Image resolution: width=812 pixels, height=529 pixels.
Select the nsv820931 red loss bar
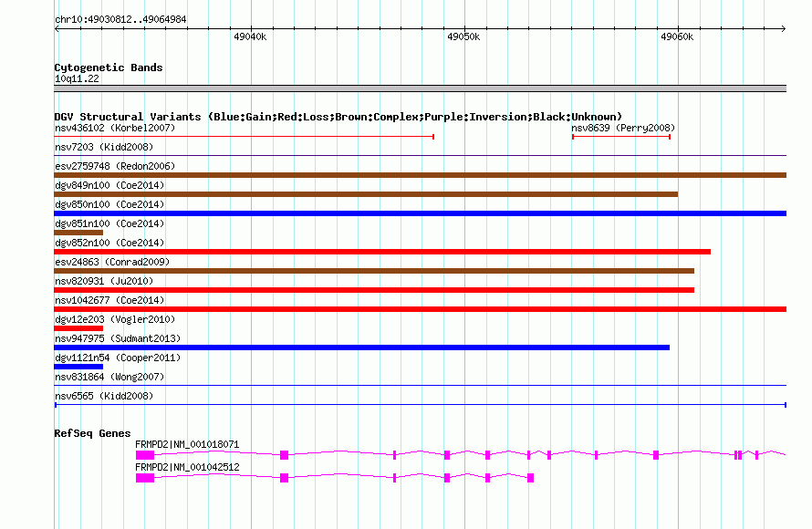[x=374, y=290]
